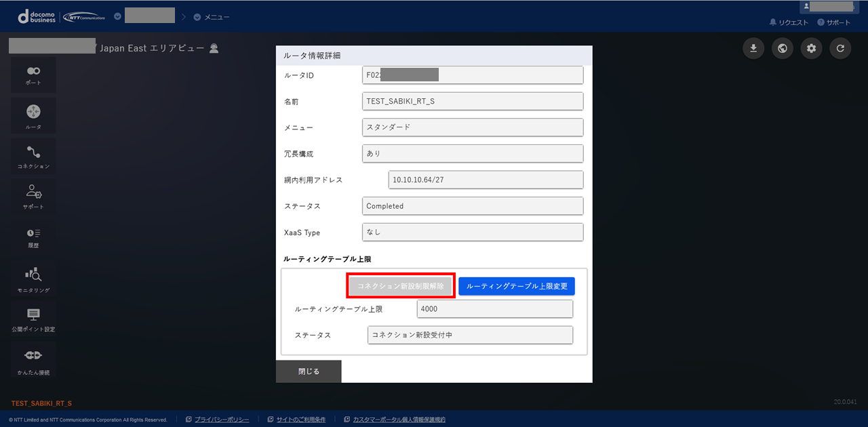The height and width of the screenshot is (427, 868).
Task: Click the ルーティングテーブル上限変更 button
Action: (517, 286)
